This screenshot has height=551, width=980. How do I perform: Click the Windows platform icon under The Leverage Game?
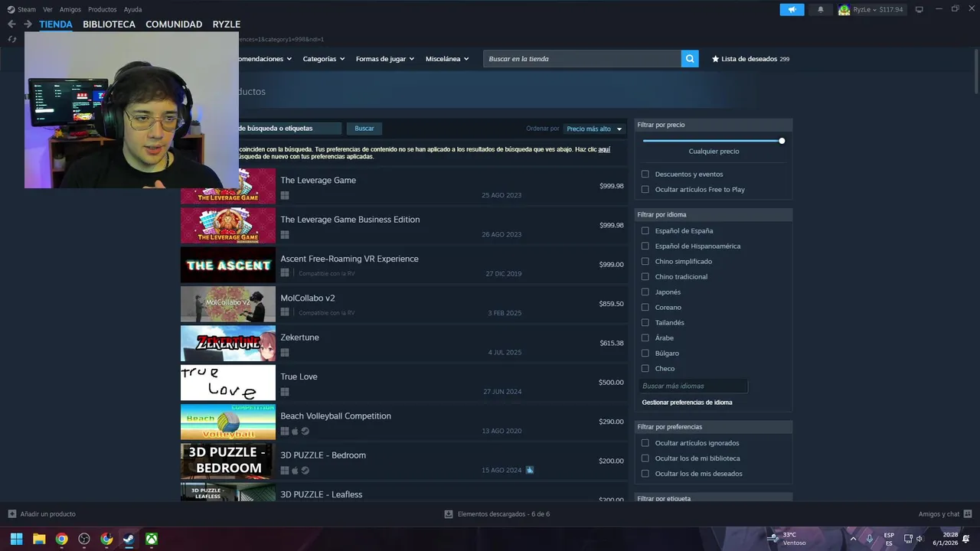pos(285,195)
